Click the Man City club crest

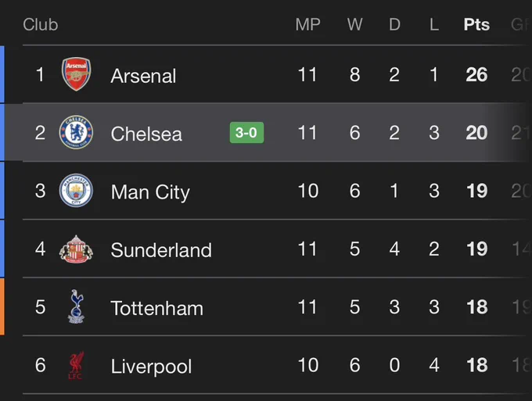(x=76, y=191)
